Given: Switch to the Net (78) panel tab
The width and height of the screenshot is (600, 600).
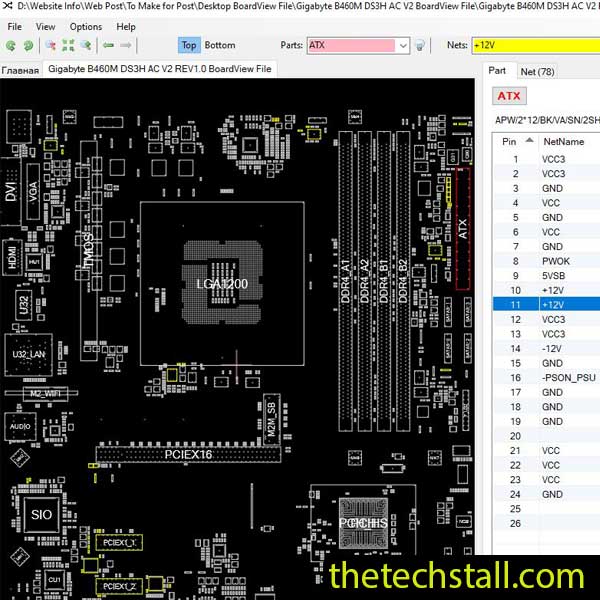Looking at the screenshot, I should (537, 72).
